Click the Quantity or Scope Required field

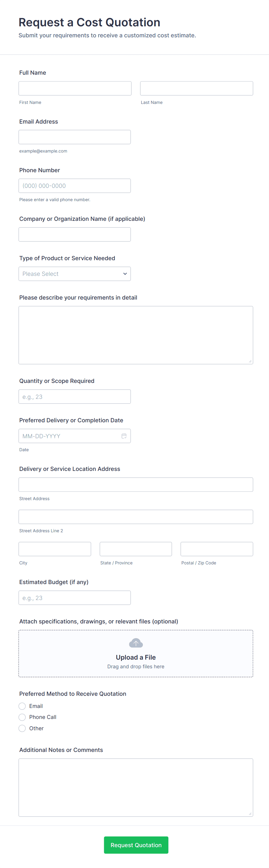pyautogui.click(x=74, y=397)
